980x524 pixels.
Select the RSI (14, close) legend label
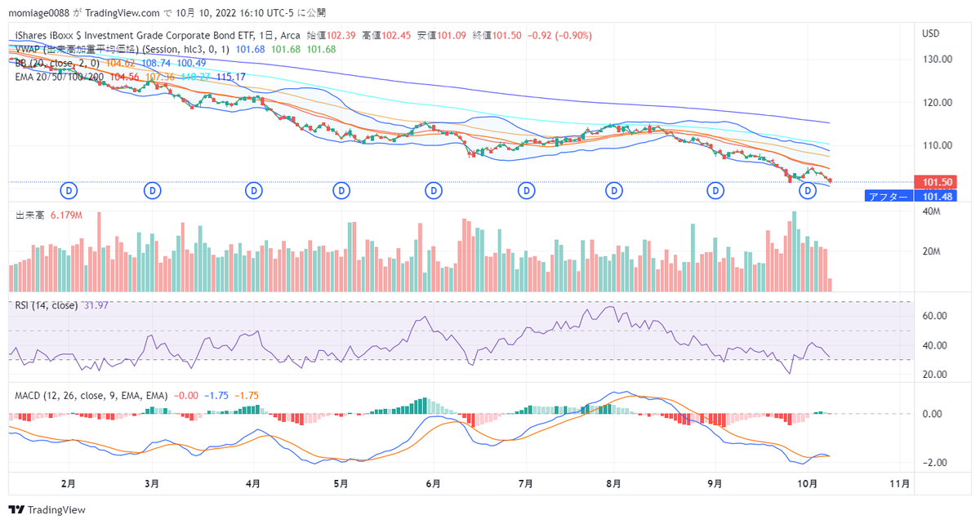47,305
